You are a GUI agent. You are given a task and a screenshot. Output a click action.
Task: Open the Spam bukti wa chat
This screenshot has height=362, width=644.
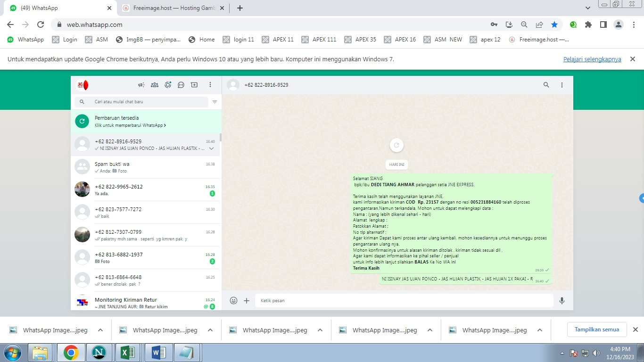coord(146,167)
